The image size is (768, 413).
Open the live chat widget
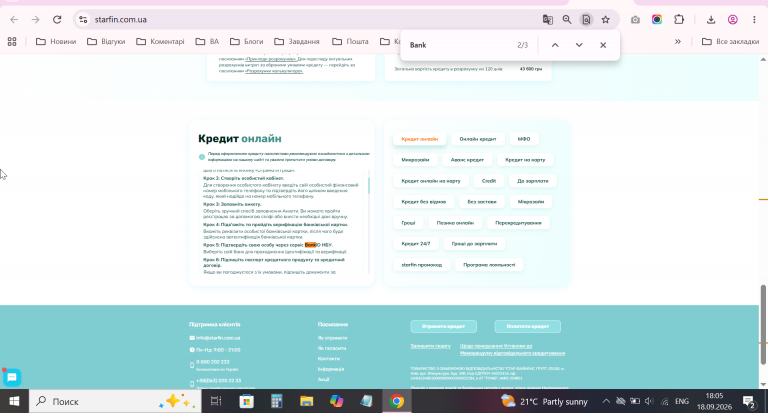tap(12, 377)
